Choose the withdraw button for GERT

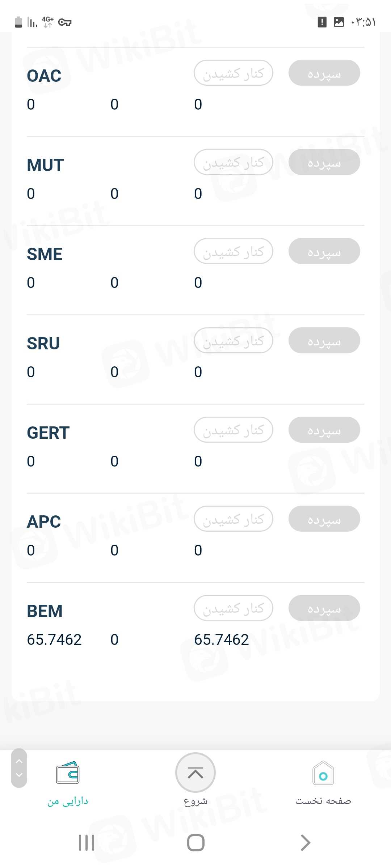click(234, 430)
